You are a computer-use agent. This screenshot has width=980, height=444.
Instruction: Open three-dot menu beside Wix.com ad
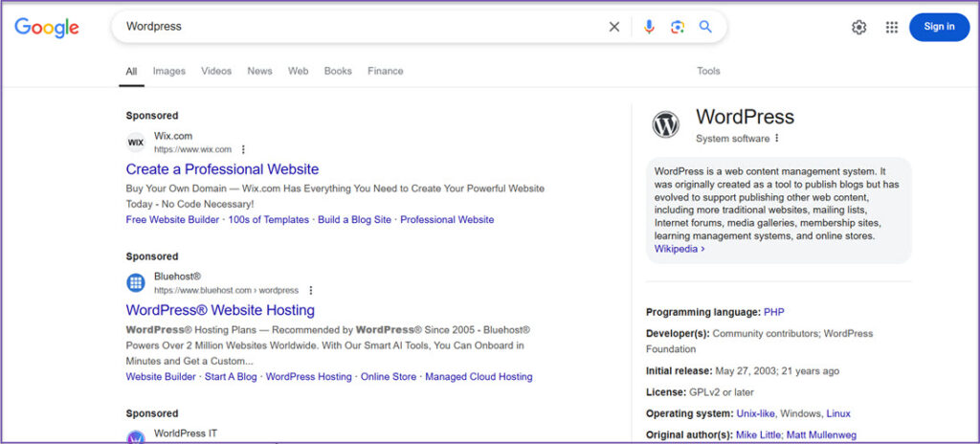tap(243, 149)
